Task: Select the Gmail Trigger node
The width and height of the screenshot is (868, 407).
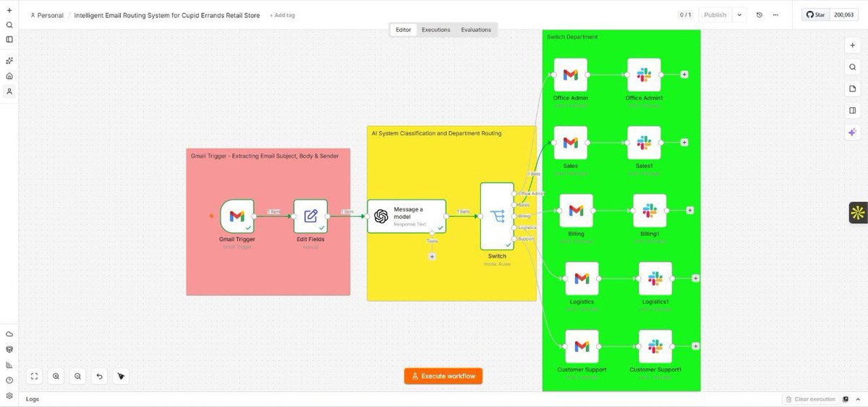Action: click(237, 216)
